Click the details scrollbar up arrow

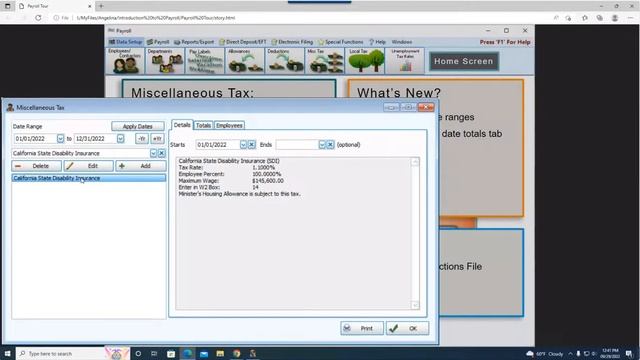pos(415,162)
